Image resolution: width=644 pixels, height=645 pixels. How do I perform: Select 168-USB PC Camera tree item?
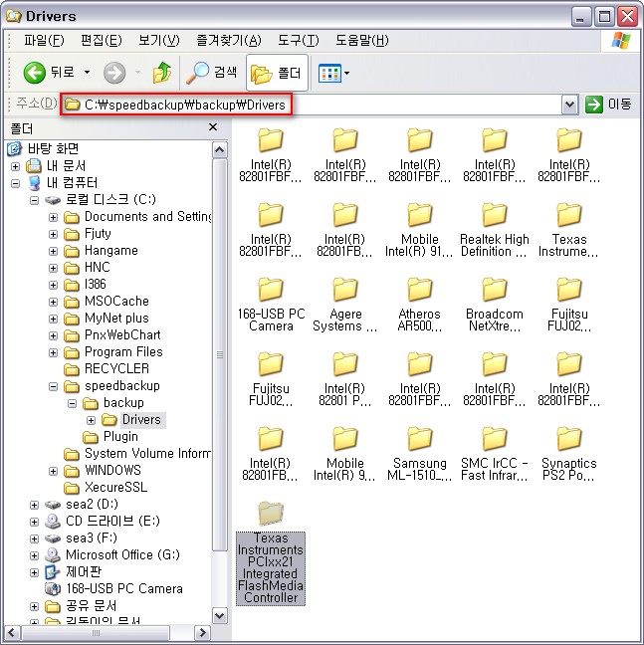(124, 588)
